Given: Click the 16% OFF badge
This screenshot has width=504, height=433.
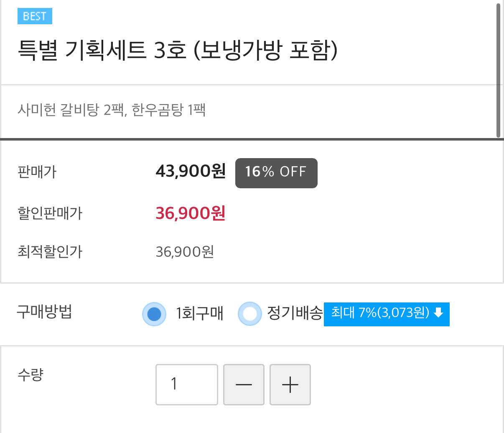Looking at the screenshot, I should coord(276,173).
